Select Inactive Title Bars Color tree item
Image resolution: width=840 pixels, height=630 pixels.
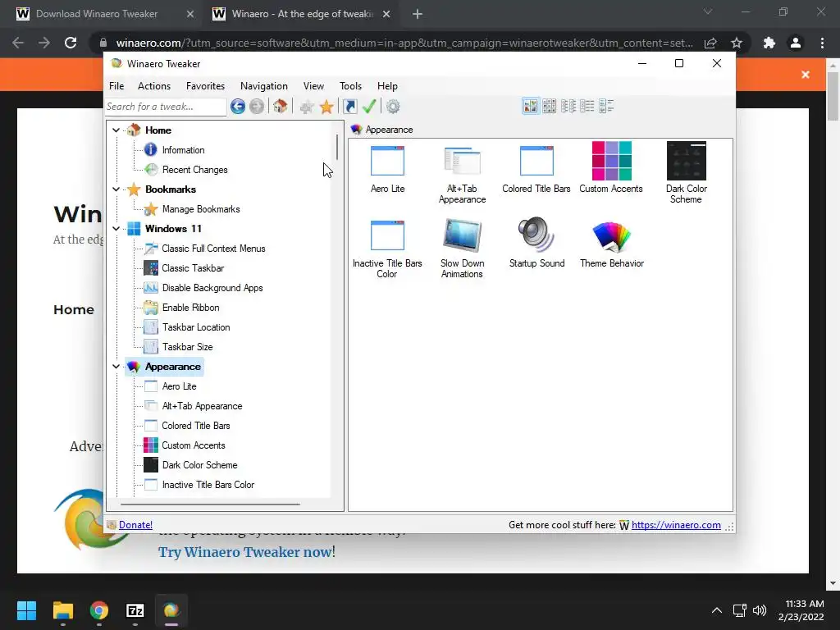click(x=208, y=485)
